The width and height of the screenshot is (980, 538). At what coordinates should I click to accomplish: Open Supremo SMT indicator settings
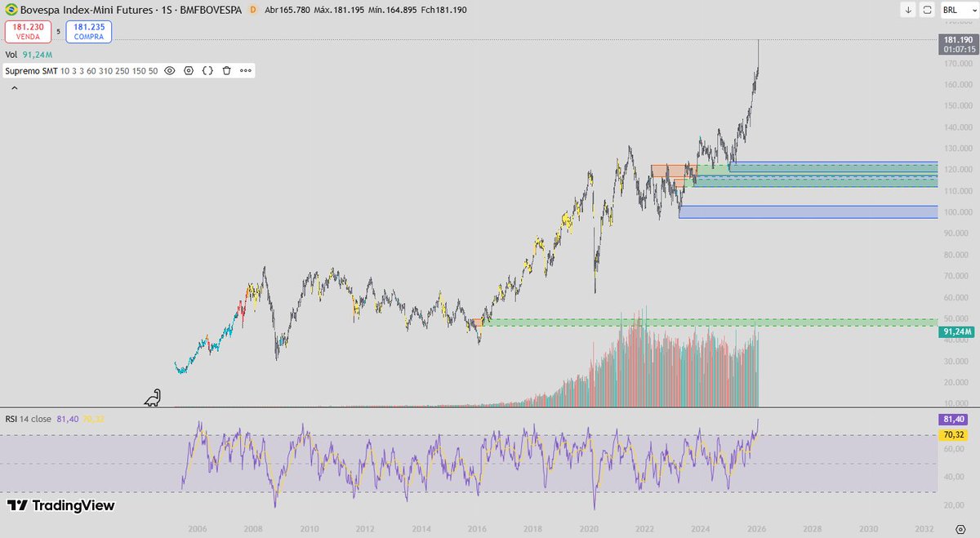189,71
